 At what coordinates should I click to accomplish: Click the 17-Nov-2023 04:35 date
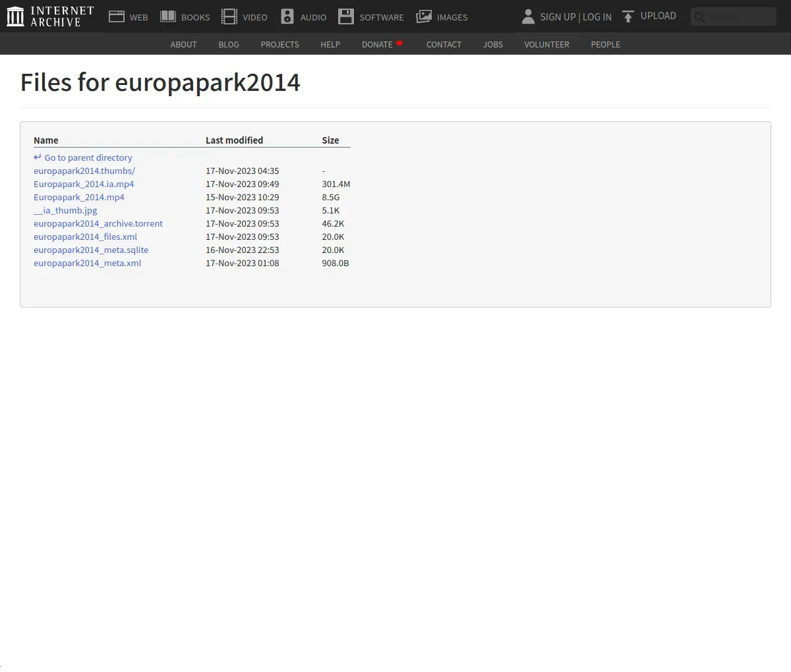coord(242,171)
